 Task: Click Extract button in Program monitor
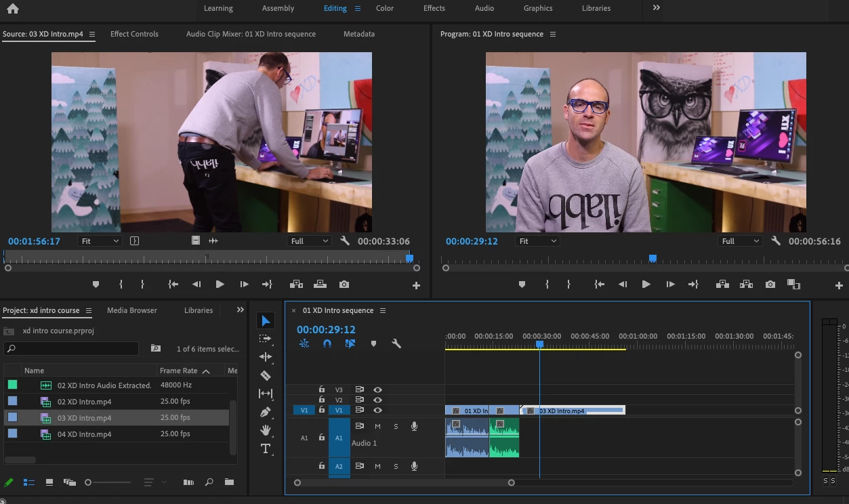pyautogui.click(x=746, y=285)
